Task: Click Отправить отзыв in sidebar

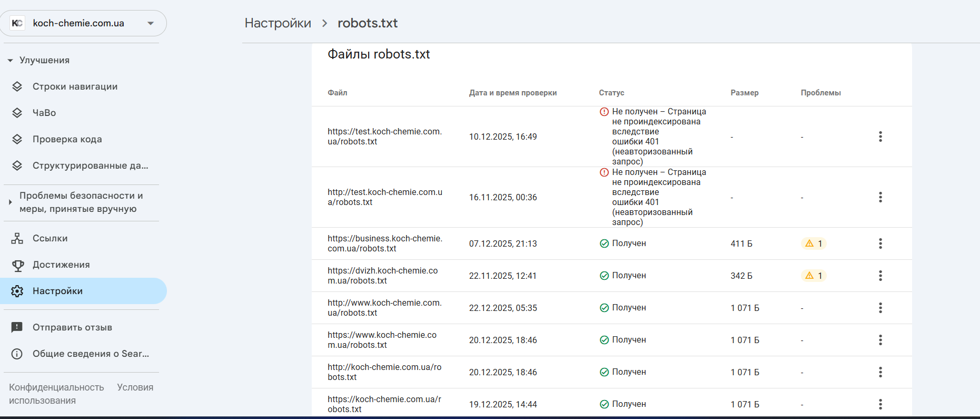Action: pos(83,327)
